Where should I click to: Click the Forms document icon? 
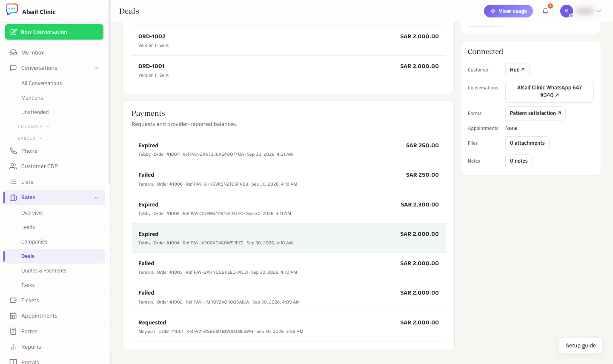pyautogui.click(x=13, y=332)
